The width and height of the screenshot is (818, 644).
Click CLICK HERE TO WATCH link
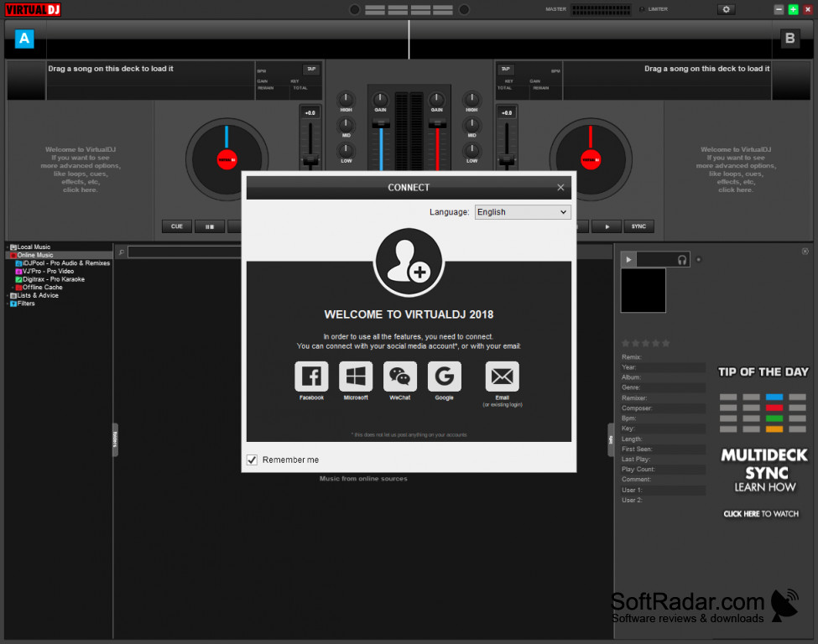click(761, 514)
